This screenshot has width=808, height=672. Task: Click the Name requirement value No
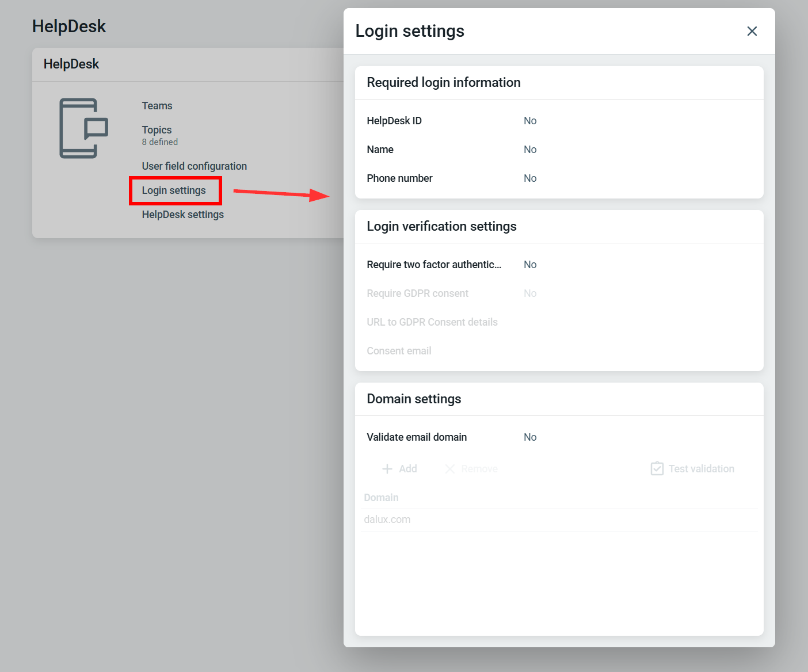point(530,150)
